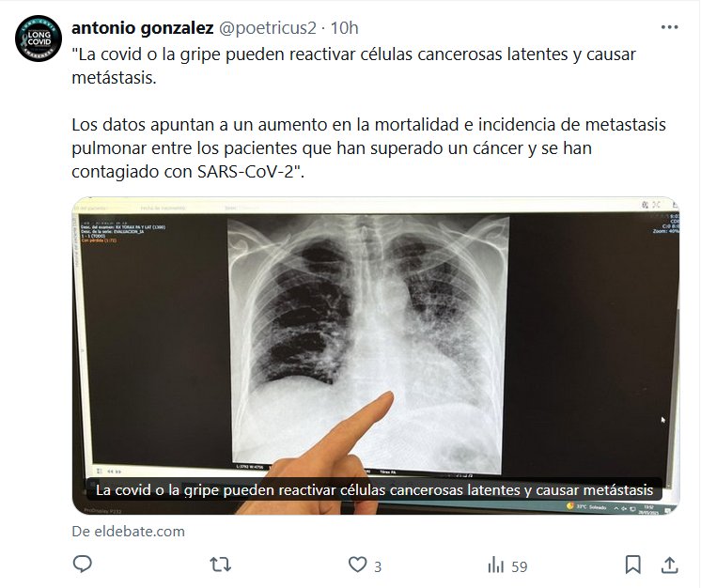Like the tweet with the heart icon
This screenshot has height=588, width=701.
click(357, 565)
